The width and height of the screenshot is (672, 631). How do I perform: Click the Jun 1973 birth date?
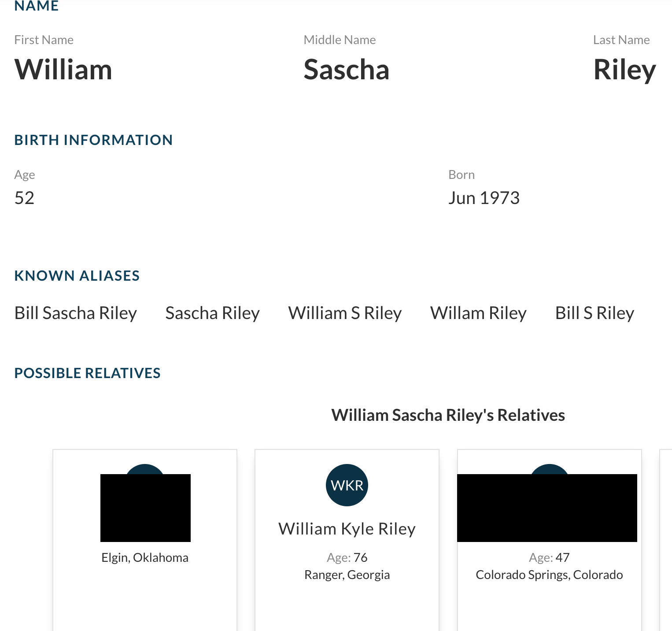tap(484, 198)
